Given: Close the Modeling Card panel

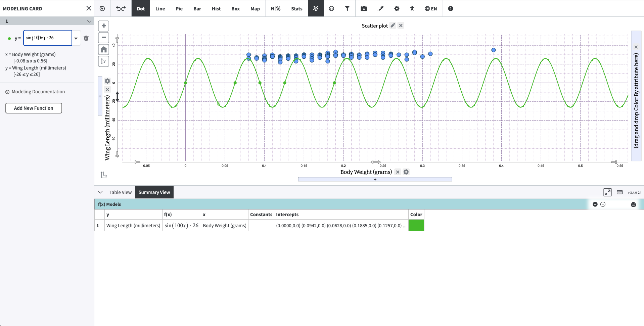Looking at the screenshot, I should coord(89,8).
